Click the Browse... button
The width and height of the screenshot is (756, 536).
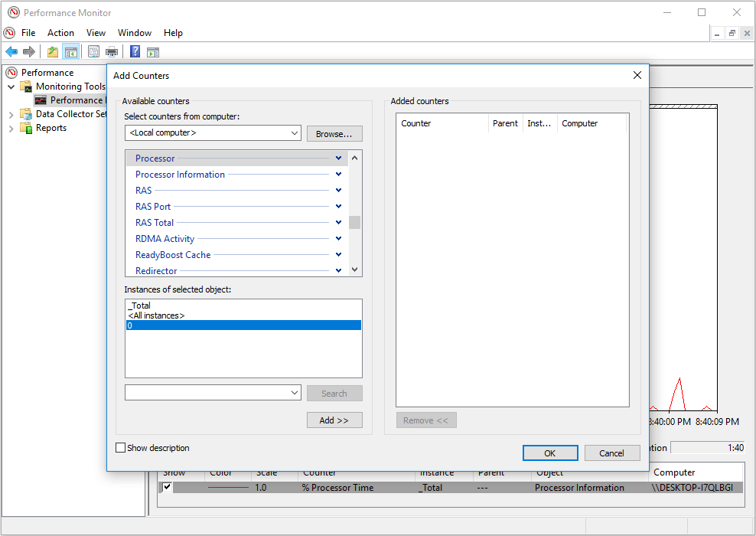pyautogui.click(x=334, y=134)
